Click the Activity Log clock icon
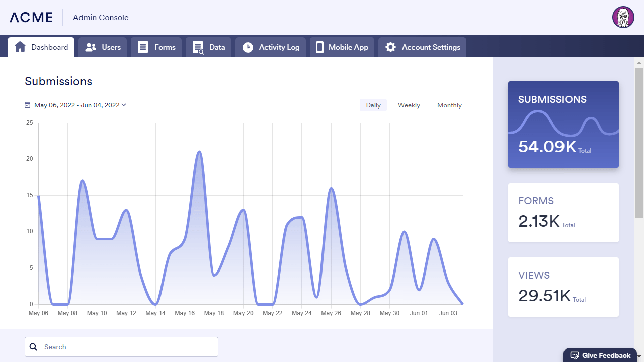 pyautogui.click(x=248, y=47)
